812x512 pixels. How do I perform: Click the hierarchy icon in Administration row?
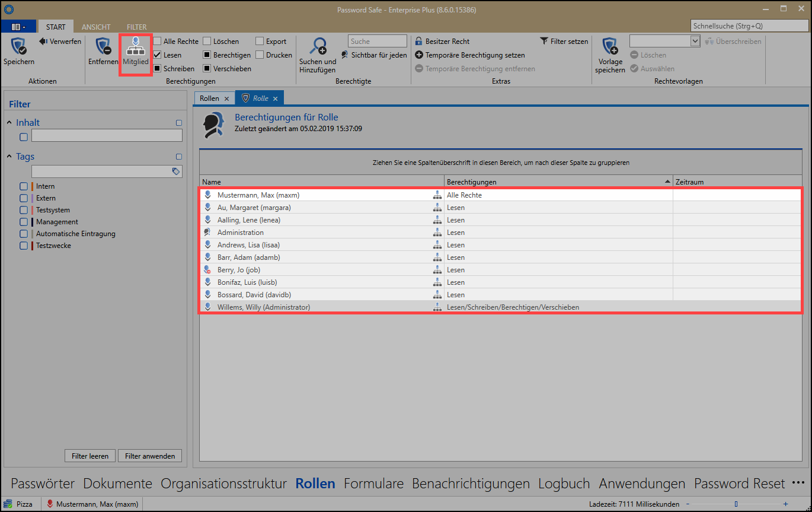click(x=437, y=233)
